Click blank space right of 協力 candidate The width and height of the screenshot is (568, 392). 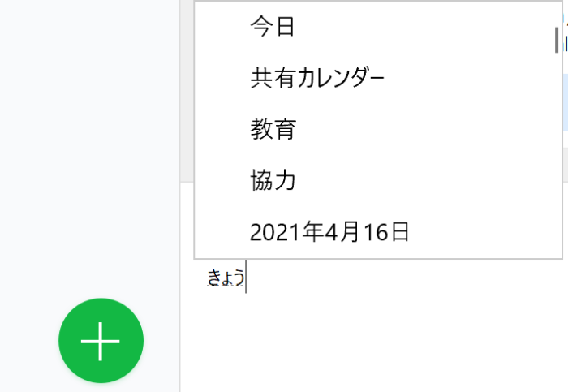click(x=424, y=180)
